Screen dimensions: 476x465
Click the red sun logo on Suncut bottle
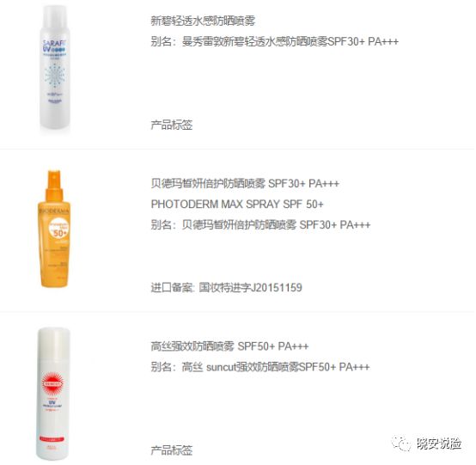(x=53, y=384)
